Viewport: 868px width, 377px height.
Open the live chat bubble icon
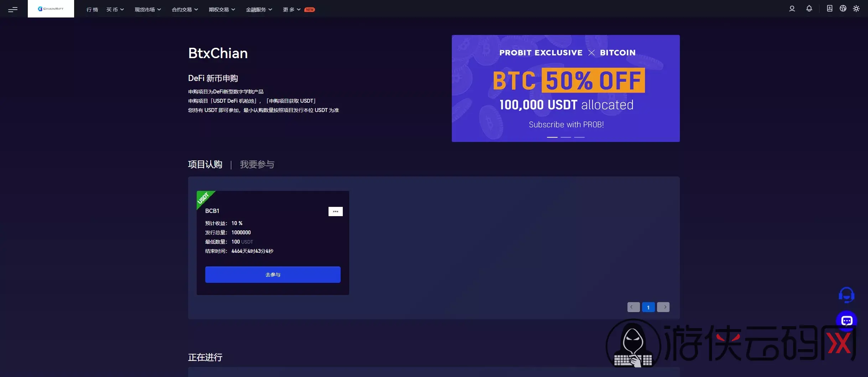(847, 321)
